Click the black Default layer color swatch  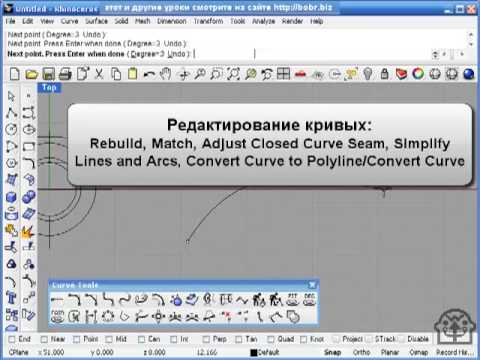(x=254, y=352)
